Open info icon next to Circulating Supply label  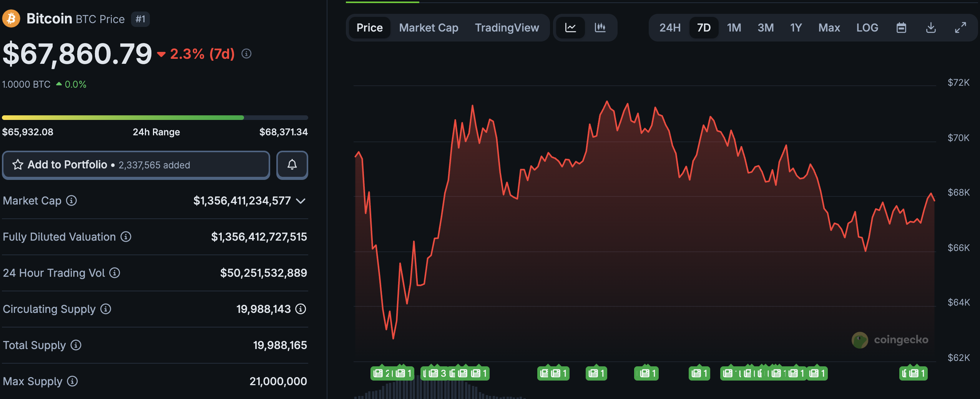(x=106, y=309)
